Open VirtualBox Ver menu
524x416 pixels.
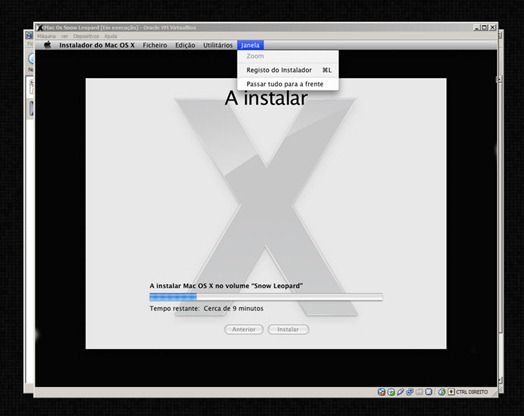[x=64, y=36]
